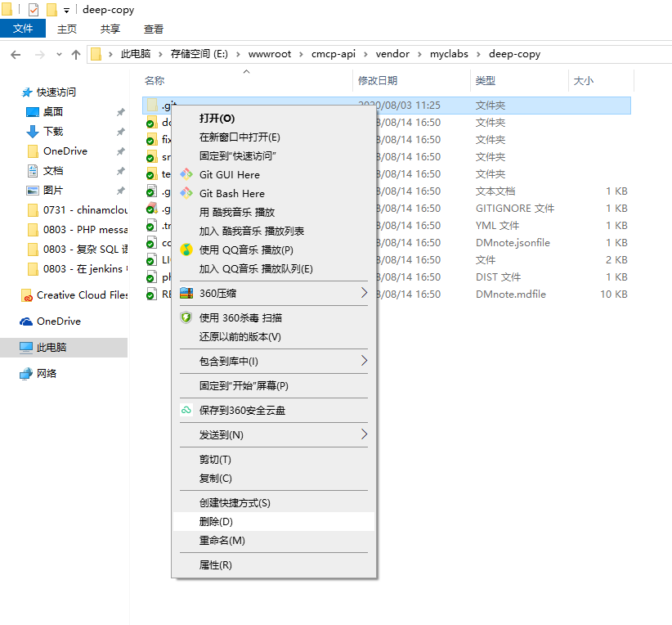Click the 下载 download arrow icon
This screenshot has width=672, height=625.
coord(33,132)
